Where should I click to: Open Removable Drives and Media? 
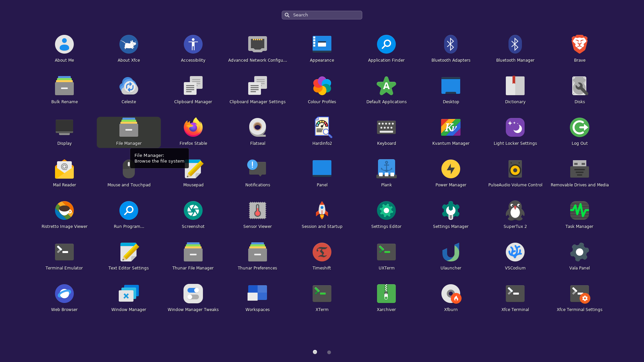(580, 174)
